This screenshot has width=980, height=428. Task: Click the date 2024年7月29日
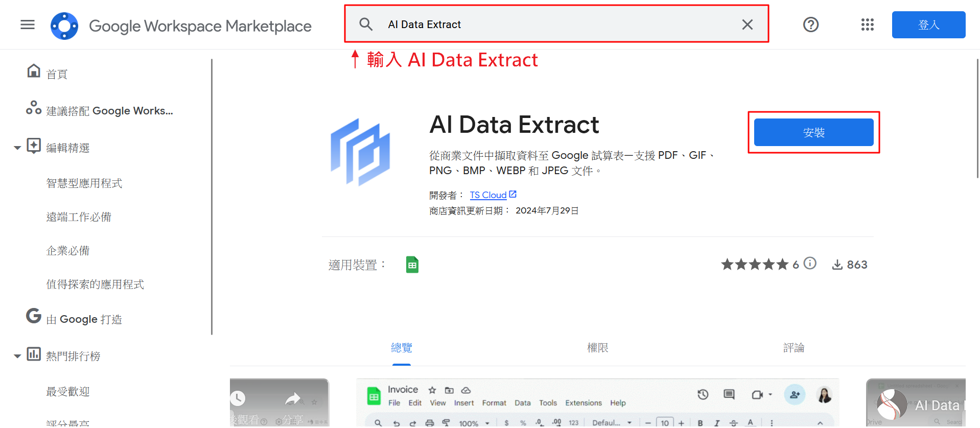point(547,211)
